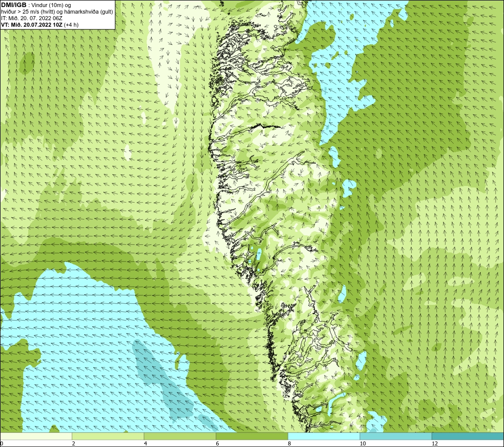Click the scale label '10'

[x=362, y=444]
